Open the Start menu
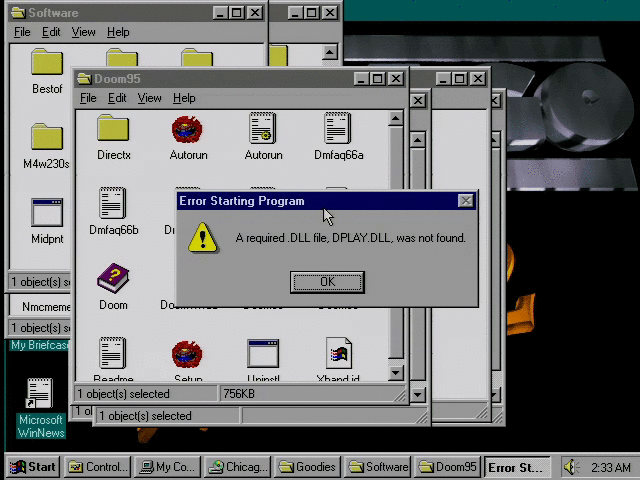This screenshot has height=480, width=640. (33, 467)
